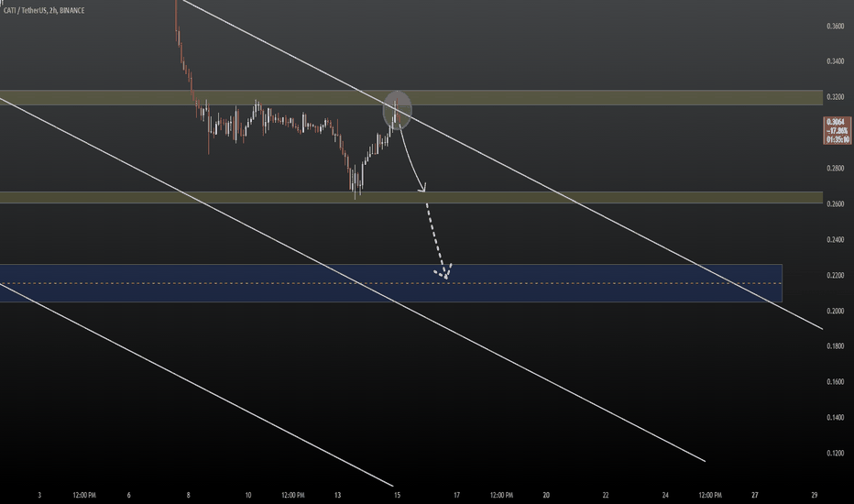Click the 0.1800 price axis label

tap(835, 346)
